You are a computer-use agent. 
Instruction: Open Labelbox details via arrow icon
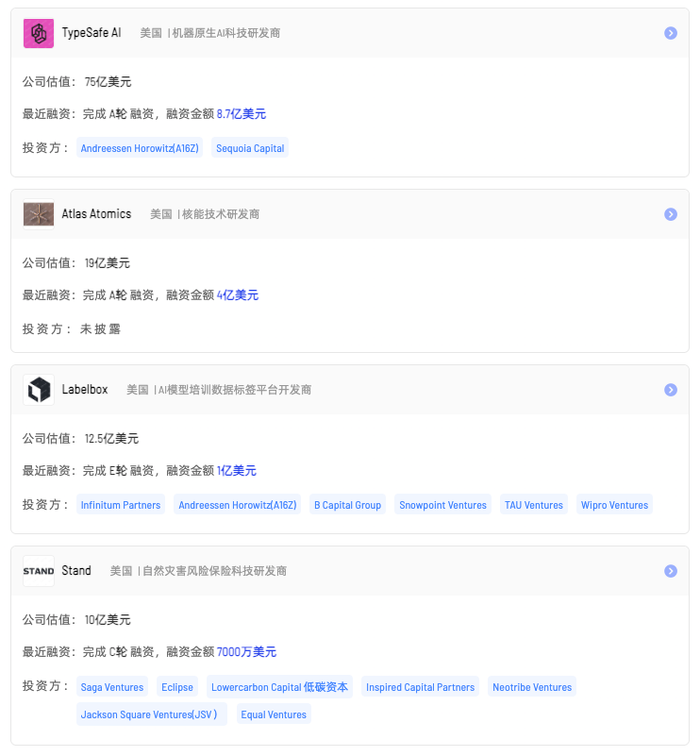(671, 390)
